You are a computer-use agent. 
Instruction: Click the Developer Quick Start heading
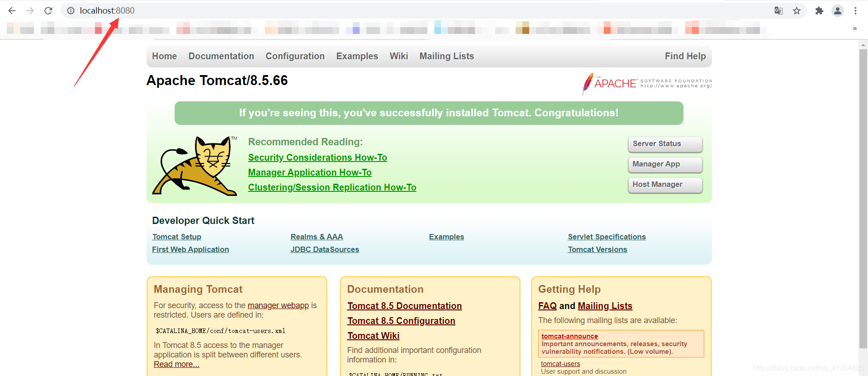(x=203, y=221)
